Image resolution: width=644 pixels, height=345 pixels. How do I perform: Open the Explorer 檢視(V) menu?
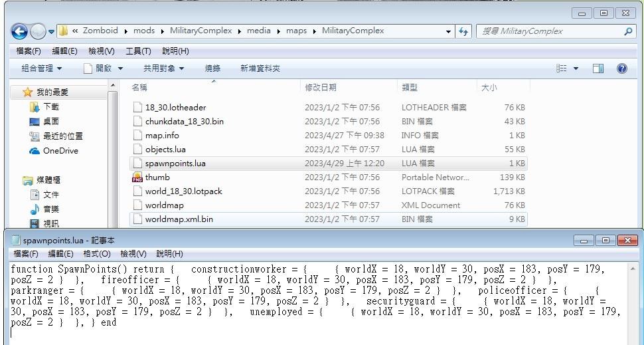coord(102,51)
